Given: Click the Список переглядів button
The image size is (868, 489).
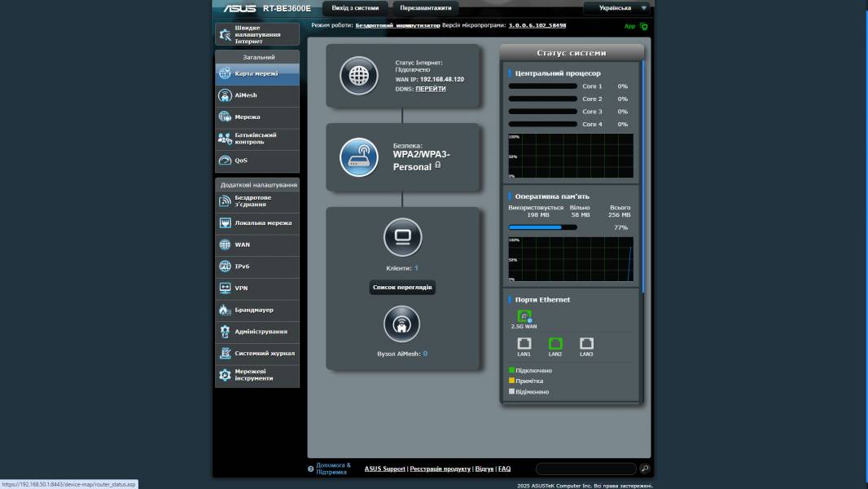Looking at the screenshot, I should [x=402, y=287].
